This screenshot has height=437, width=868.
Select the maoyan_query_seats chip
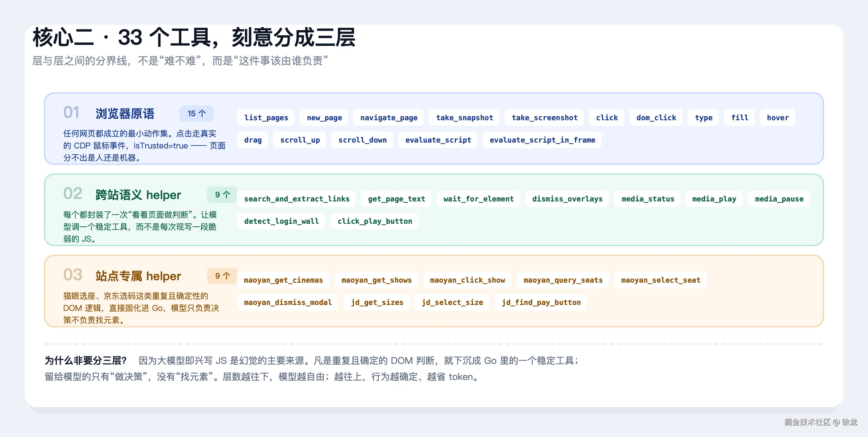(563, 280)
